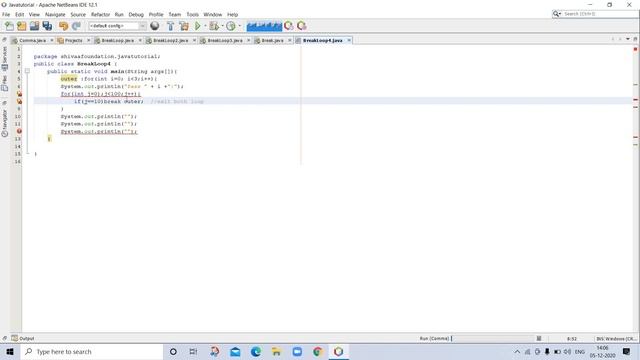Expand the Profile Project dropdown arrow
This screenshot has width=640, height=360.
click(x=240, y=26)
